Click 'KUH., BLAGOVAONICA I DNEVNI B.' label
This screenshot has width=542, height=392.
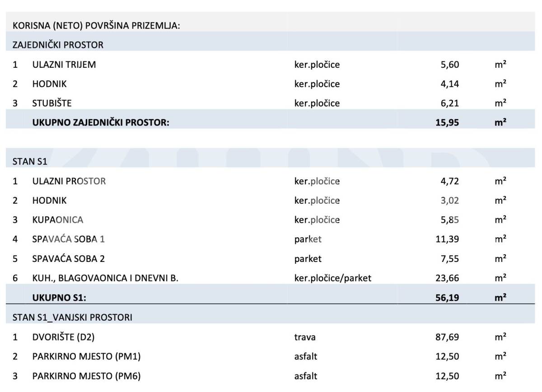coord(105,278)
